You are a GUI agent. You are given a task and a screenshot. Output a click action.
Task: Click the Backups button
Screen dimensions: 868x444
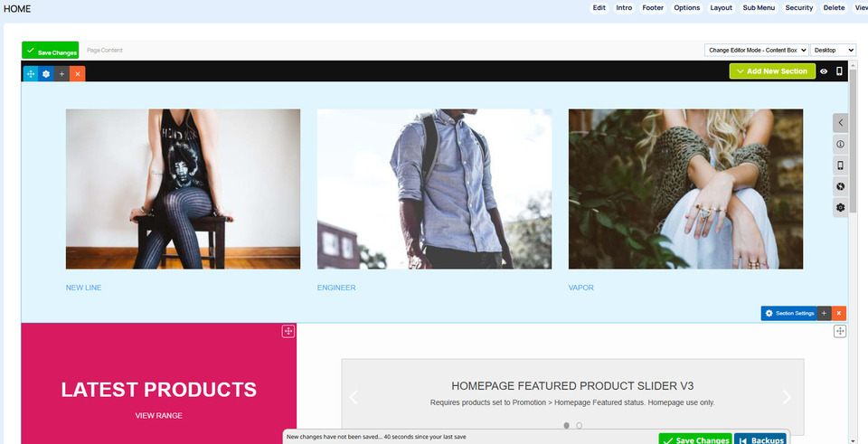point(759,439)
